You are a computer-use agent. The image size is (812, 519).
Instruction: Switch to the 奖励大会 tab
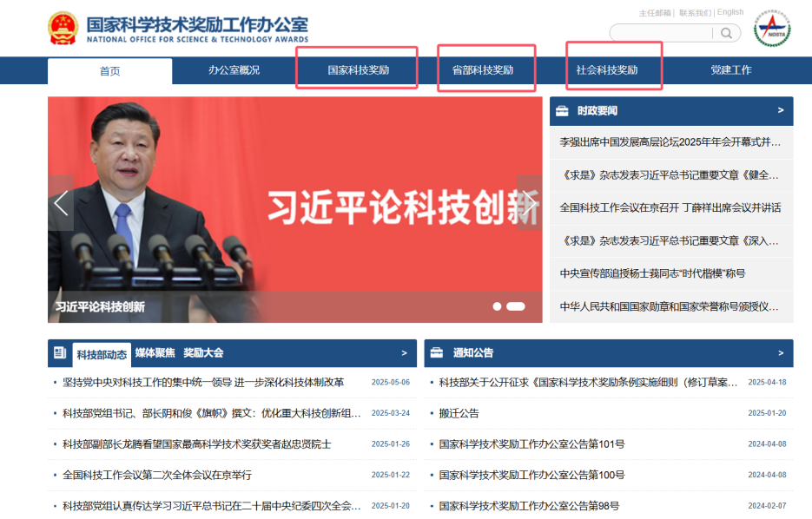(x=203, y=352)
